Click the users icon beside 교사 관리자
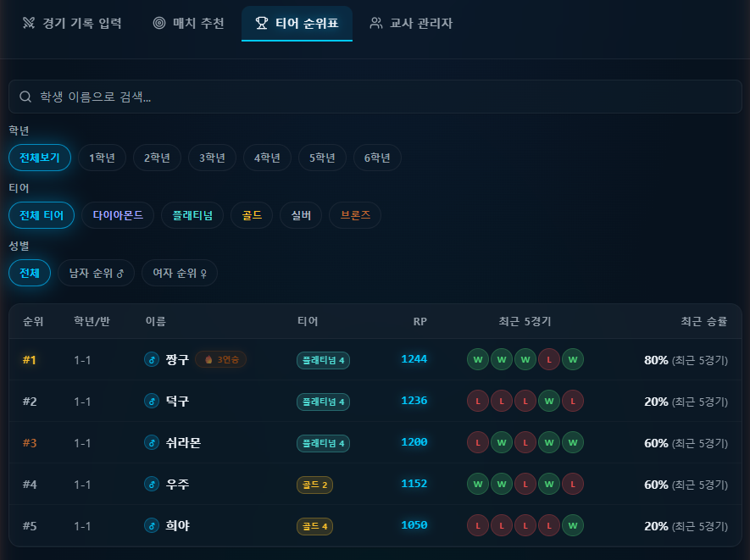 pyautogui.click(x=376, y=23)
